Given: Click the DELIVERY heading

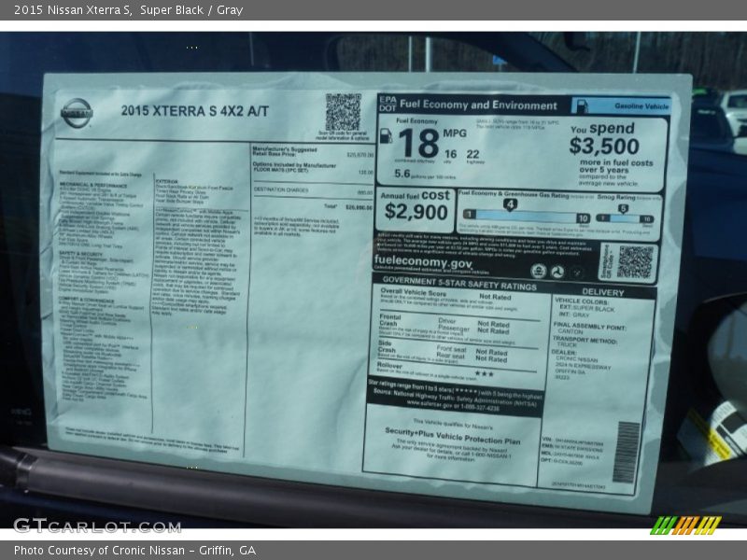Looking at the screenshot, I should point(602,292).
